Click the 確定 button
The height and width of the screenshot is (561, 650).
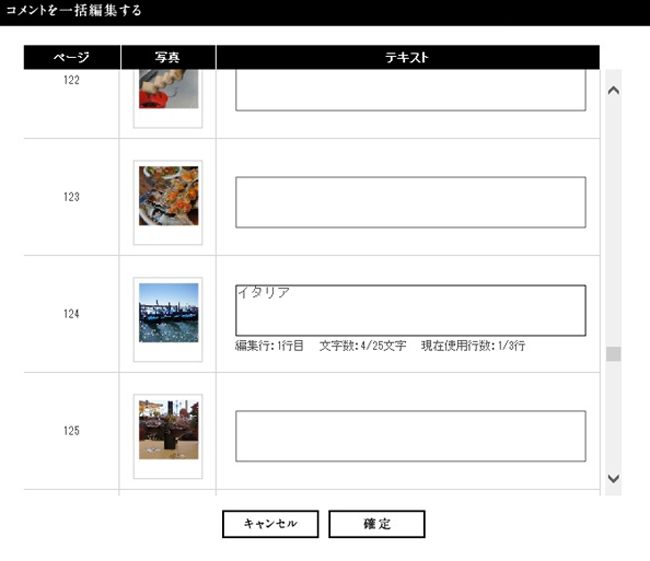[377, 524]
